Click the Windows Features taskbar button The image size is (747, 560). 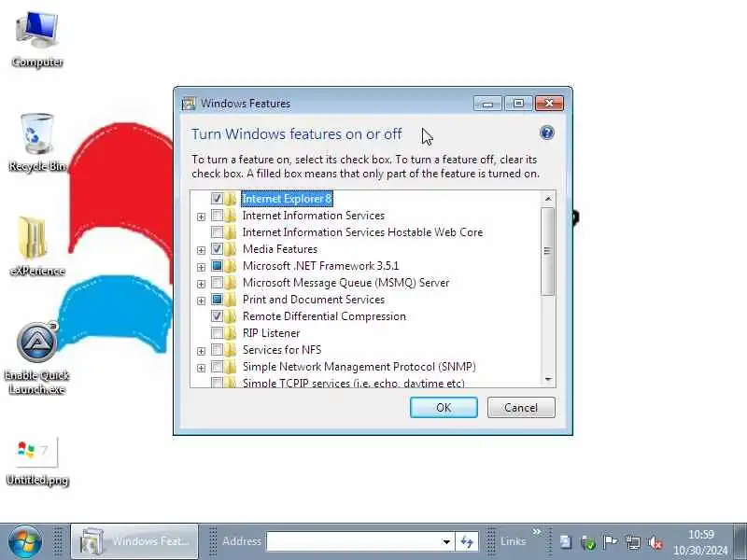pos(134,541)
